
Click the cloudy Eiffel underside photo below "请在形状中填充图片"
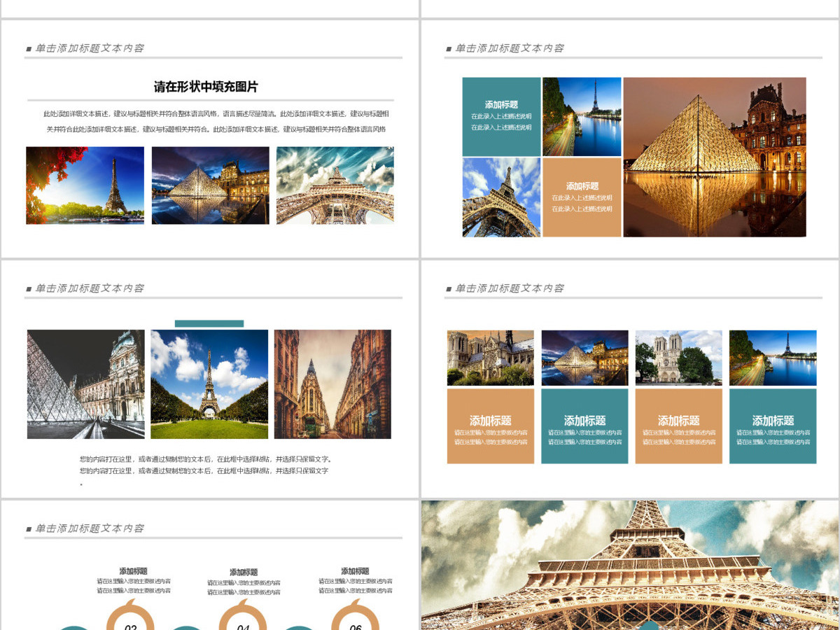(335, 185)
